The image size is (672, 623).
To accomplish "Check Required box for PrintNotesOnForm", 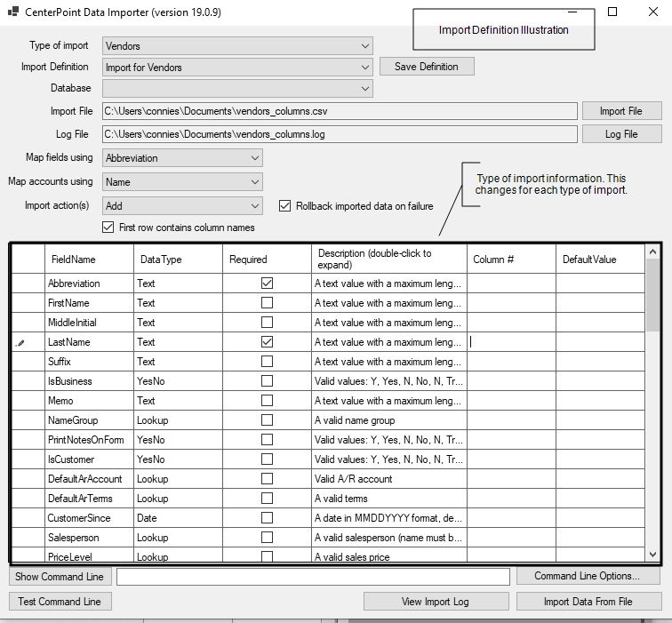I will click(x=267, y=440).
